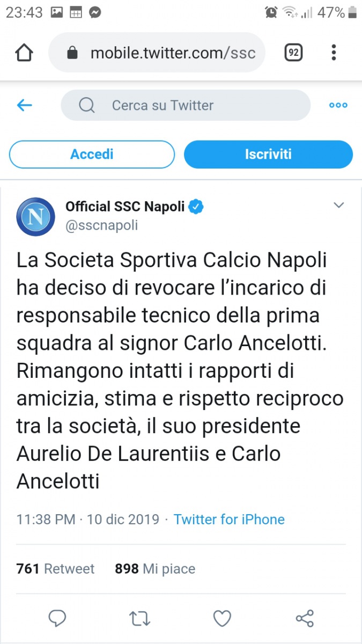
Task: Open the SSC Napoli profile avatar
Action: 36,217
